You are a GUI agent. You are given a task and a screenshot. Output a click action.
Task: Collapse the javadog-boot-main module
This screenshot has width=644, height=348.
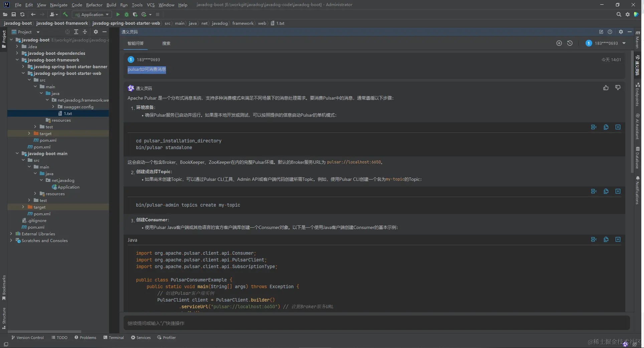click(17, 153)
